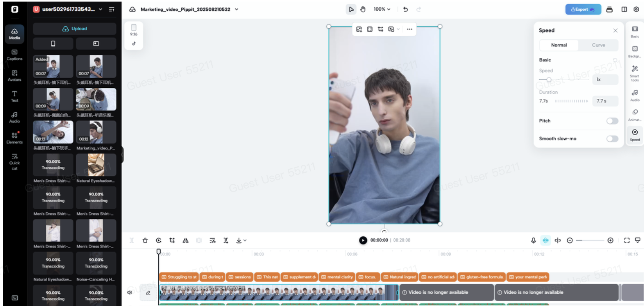Click the microphone record voiceover icon
The image size is (644, 306).
[x=533, y=240]
